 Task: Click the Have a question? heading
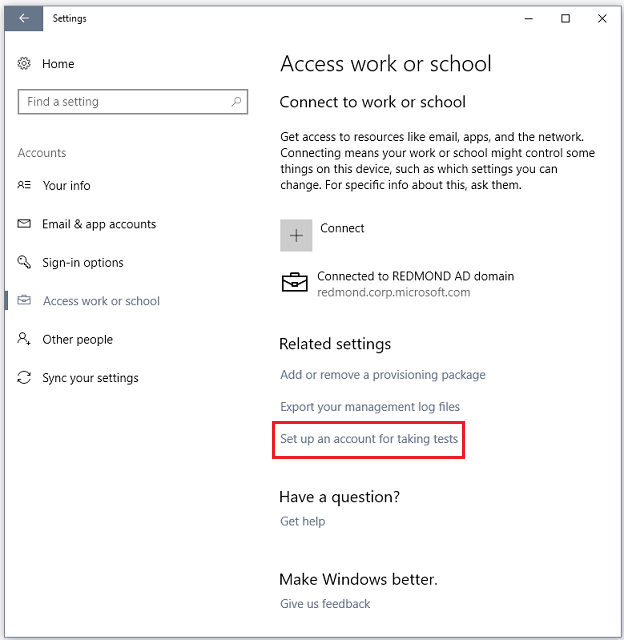[x=340, y=497]
